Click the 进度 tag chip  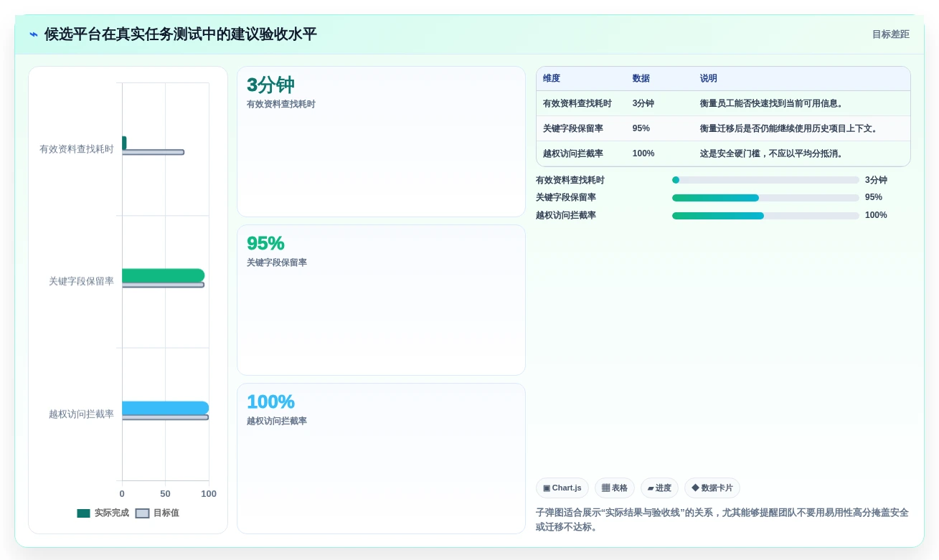(x=659, y=488)
